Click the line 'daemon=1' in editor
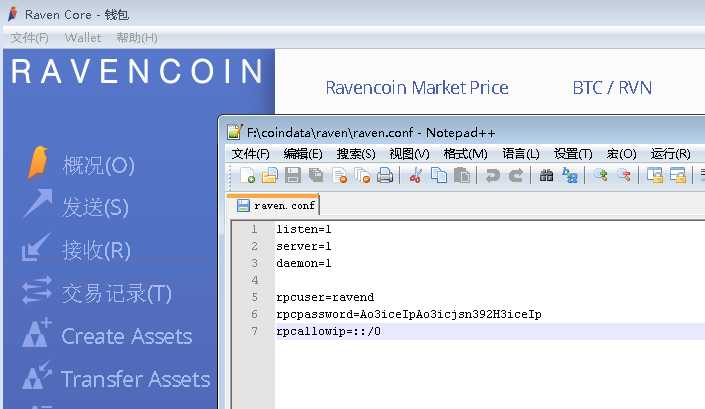 [303, 263]
